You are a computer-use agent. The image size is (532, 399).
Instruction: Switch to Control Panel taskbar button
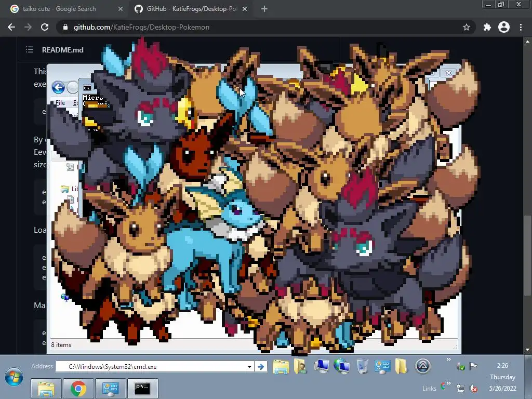point(110,389)
